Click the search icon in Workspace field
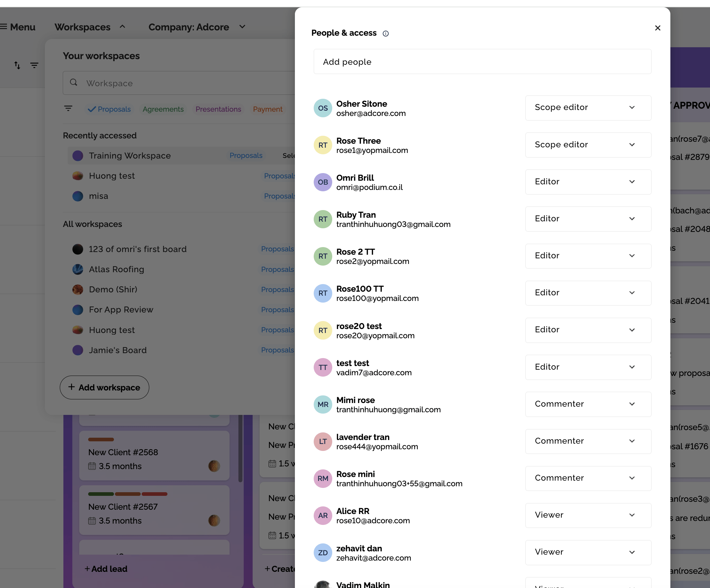This screenshot has width=710, height=588. (x=74, y=83)
